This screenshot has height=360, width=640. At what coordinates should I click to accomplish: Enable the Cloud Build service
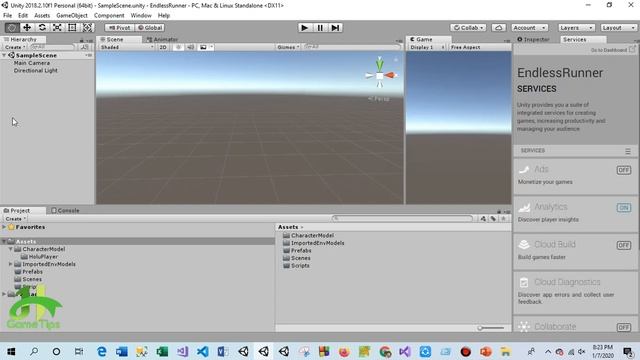pos(624,245)
